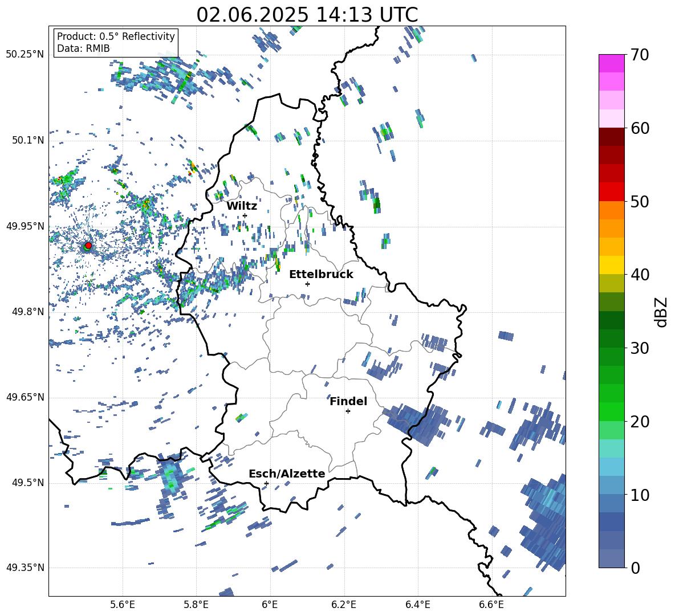This screenshot has height=616, width=675.
Task: Click the 6°E longitude label
Action: click(x=270, y=605)
